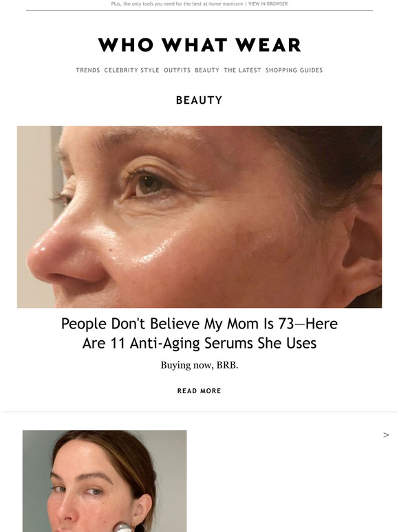Click the READ MORE button
This screenshot has height=532, width=399.
click(199, 391)
